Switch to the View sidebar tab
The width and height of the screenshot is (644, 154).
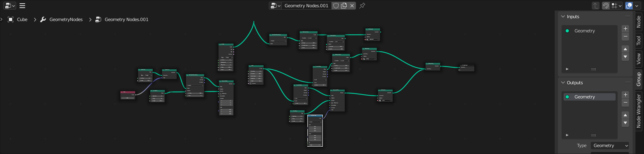click(639, 59)
